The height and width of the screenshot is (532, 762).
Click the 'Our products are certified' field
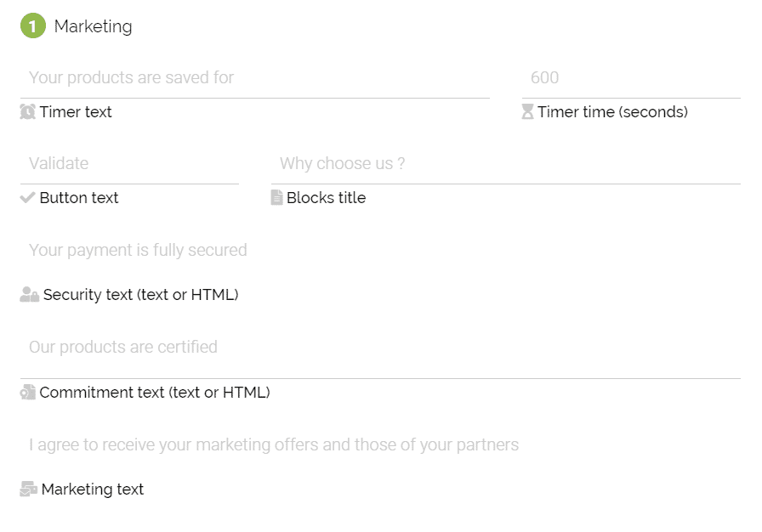pos(380,347)
